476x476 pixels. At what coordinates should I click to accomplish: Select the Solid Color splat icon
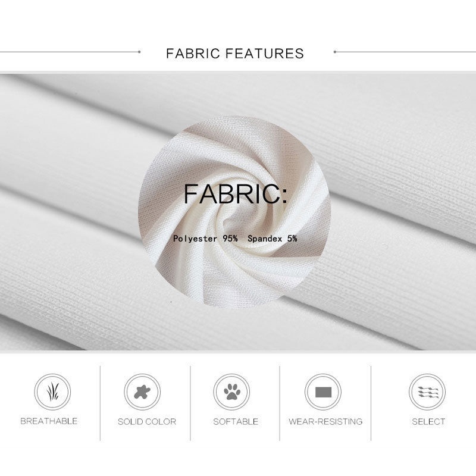tap(142, 392)
